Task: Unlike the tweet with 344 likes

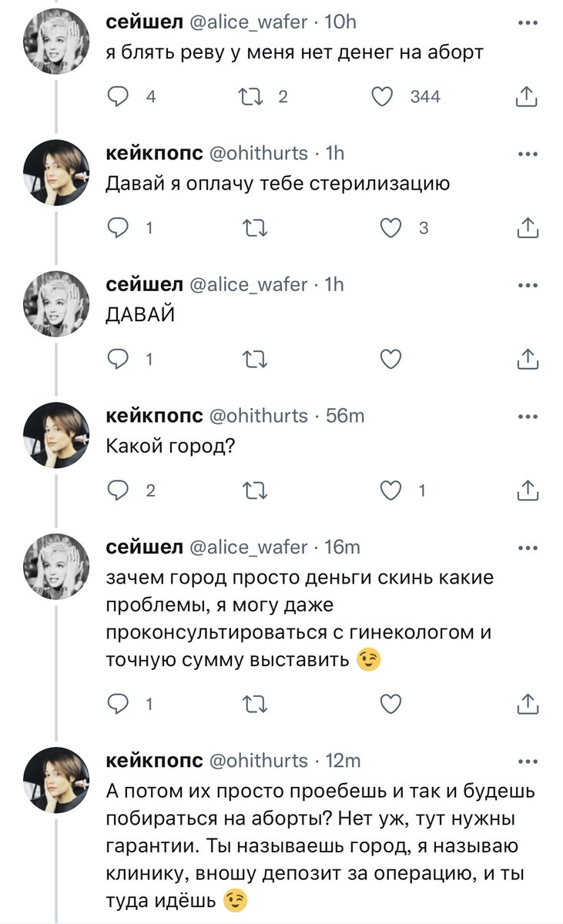Action: click(380, 96)
